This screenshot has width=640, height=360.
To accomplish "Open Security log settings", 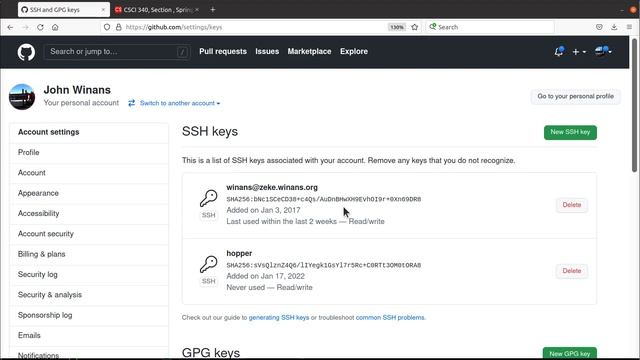I will tap(89, 275).
